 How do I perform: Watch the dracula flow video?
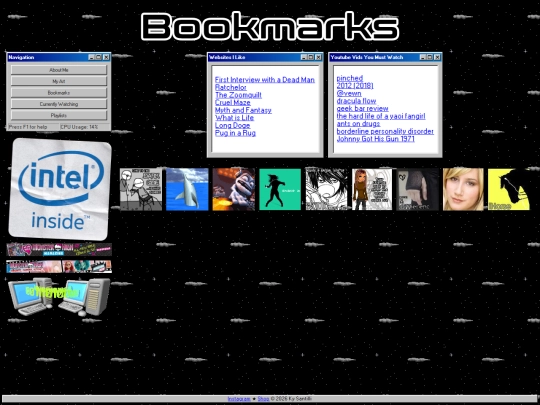(x=356, y=101)
